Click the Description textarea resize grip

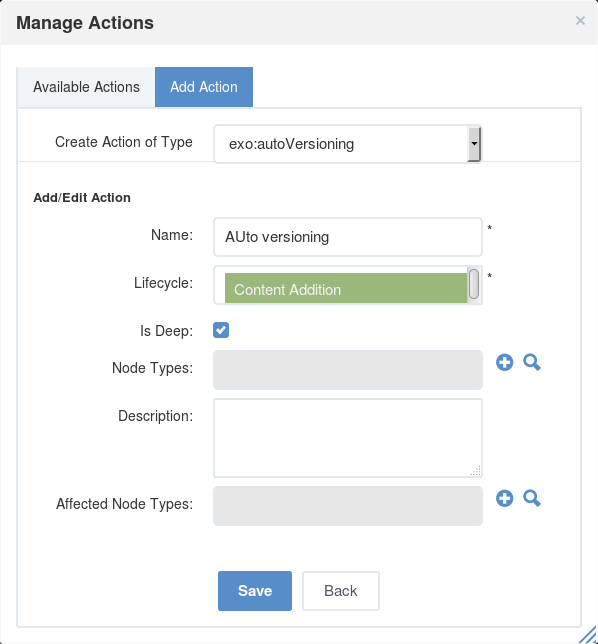(x=476, y=471)
